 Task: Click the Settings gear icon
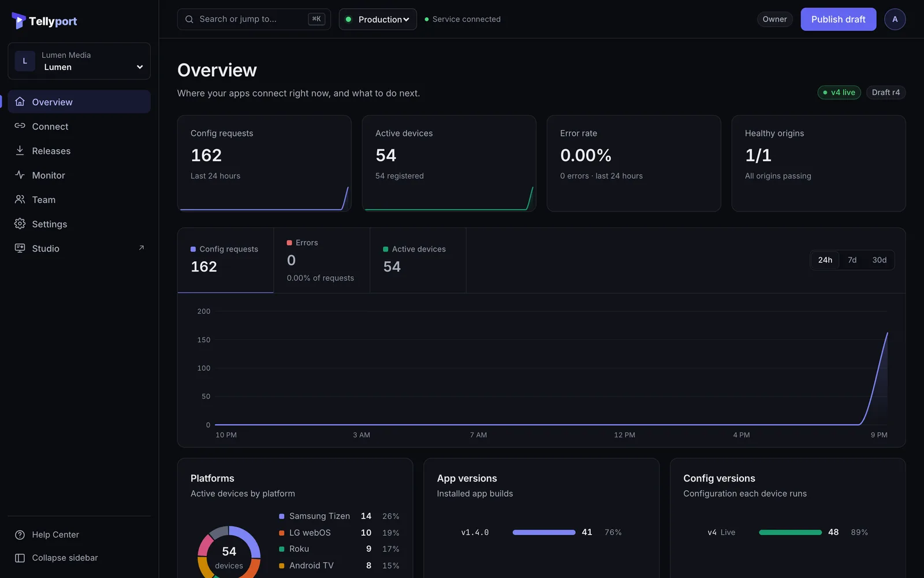pos(20,224)
